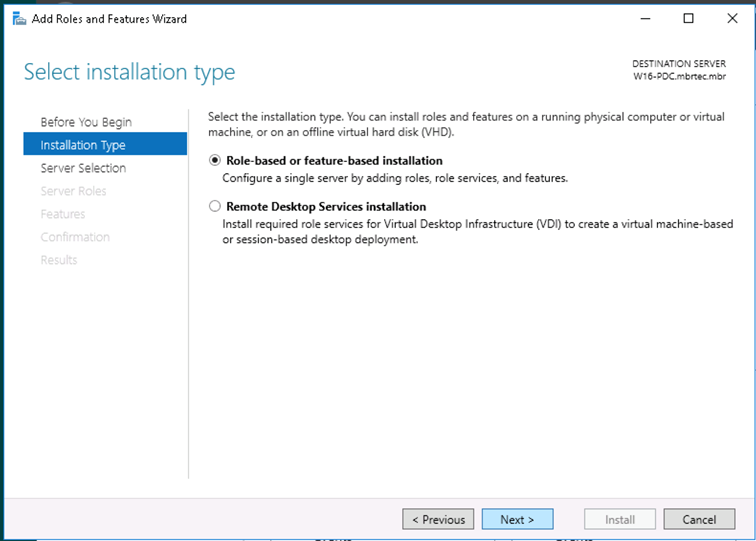Click the 'Install required role services' description
The image size is (756, 541).
pyautogui.click(x=478, y=231)
